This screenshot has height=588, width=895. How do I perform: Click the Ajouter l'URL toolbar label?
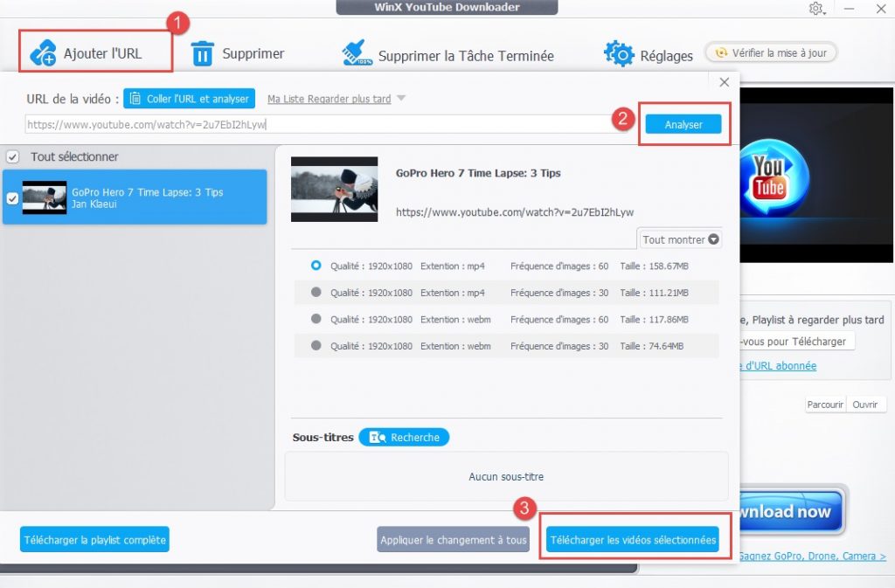tap(103, 53)
